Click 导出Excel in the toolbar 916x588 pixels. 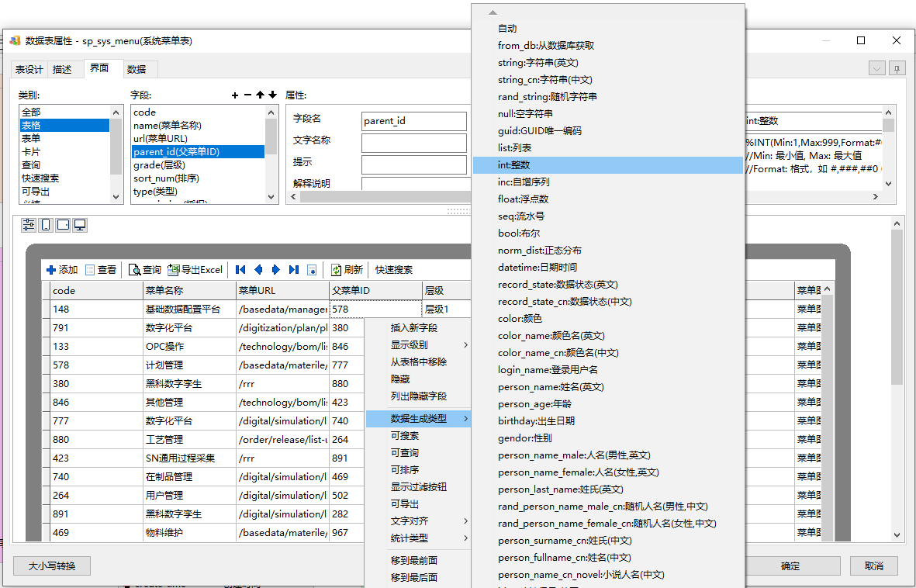click(195, 269)
